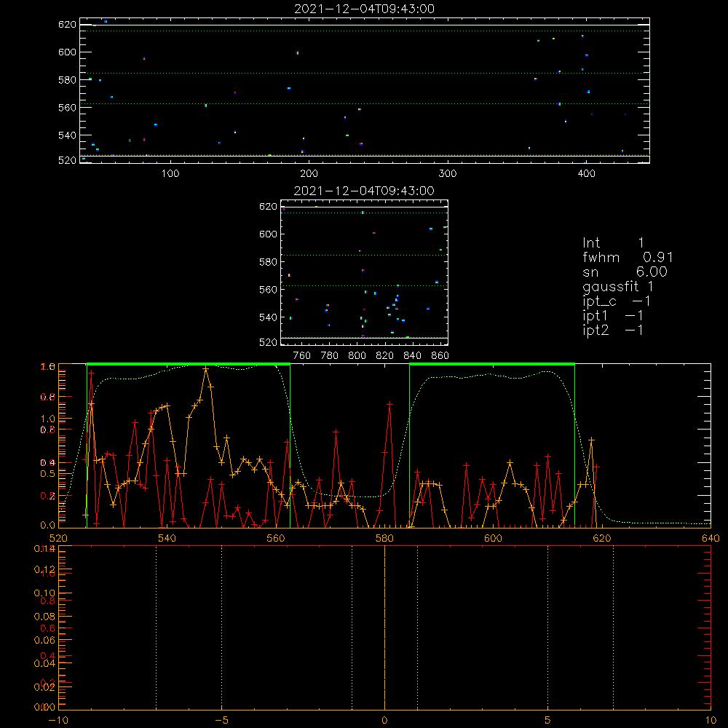Screen dimensions: 728x728
Task: Click the 820 x-axis label of the middle plot
Action: [384, 356]
